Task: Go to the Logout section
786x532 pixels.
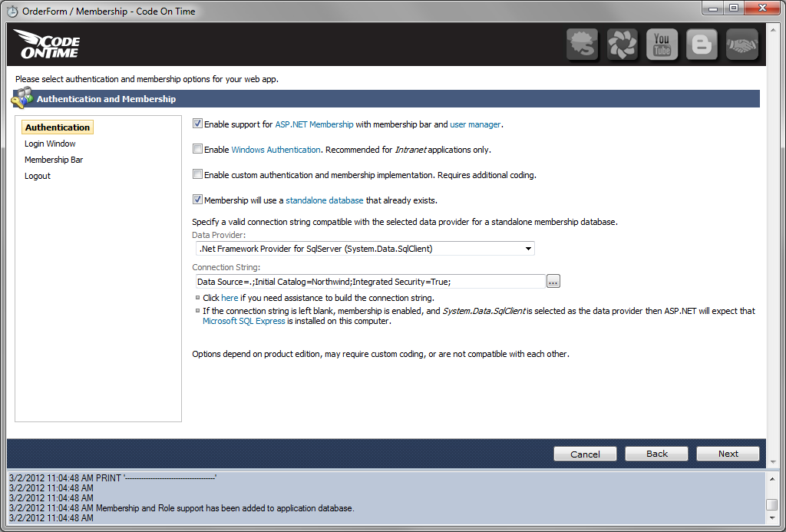Action: 38,176
